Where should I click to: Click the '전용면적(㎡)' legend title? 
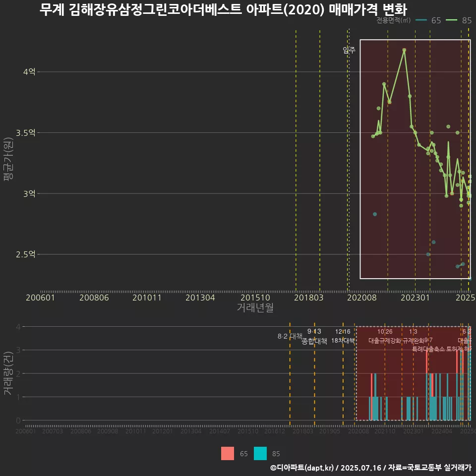(393, 20)
